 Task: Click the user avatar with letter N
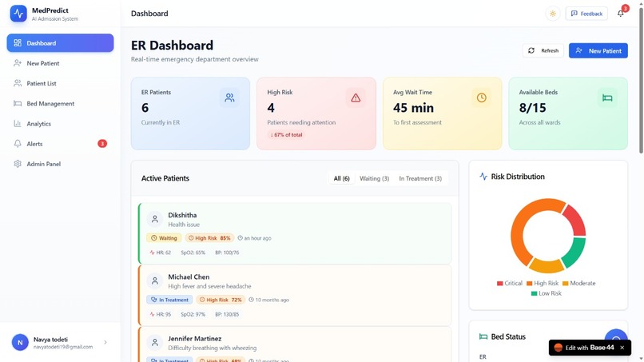20,342
